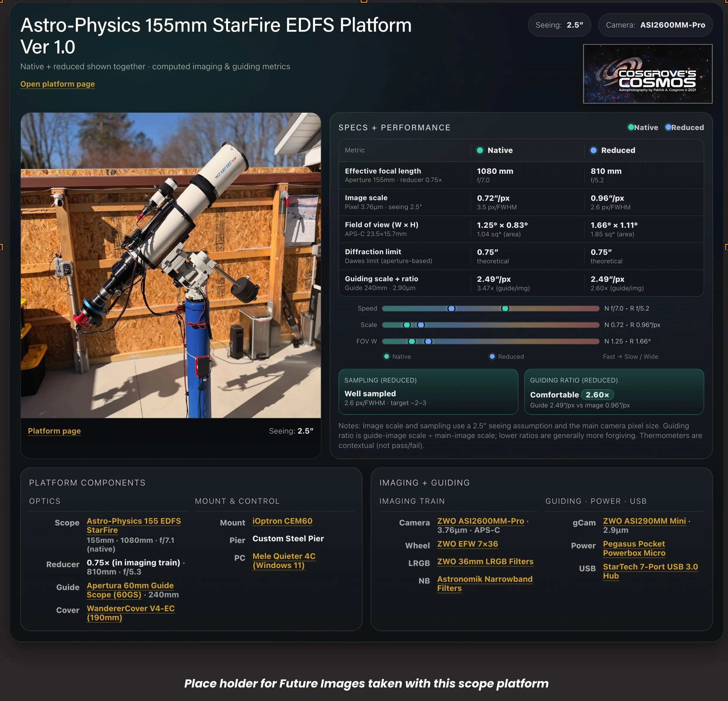Toggle the Reduced legend in Specs + Performance
The image size is (728, 701).
pyautogui.click(x=684, y=127)
